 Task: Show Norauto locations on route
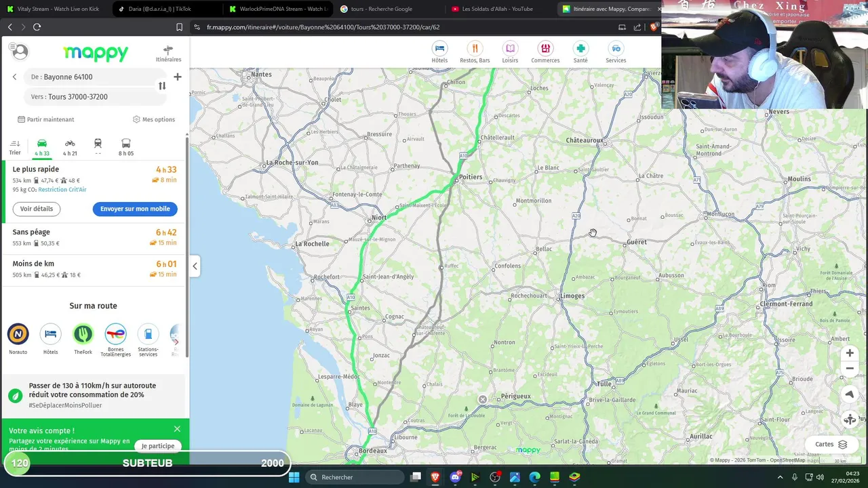point(18,339)
